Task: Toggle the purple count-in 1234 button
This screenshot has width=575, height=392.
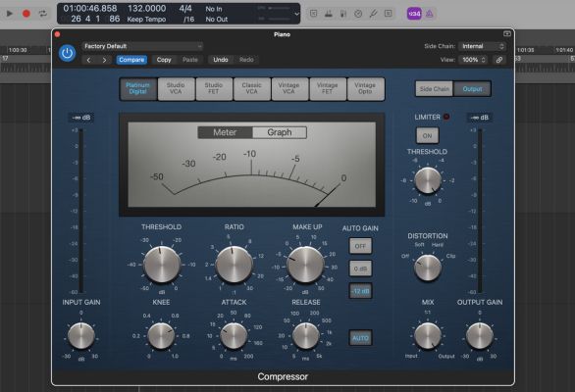Action: coord(414,14)
